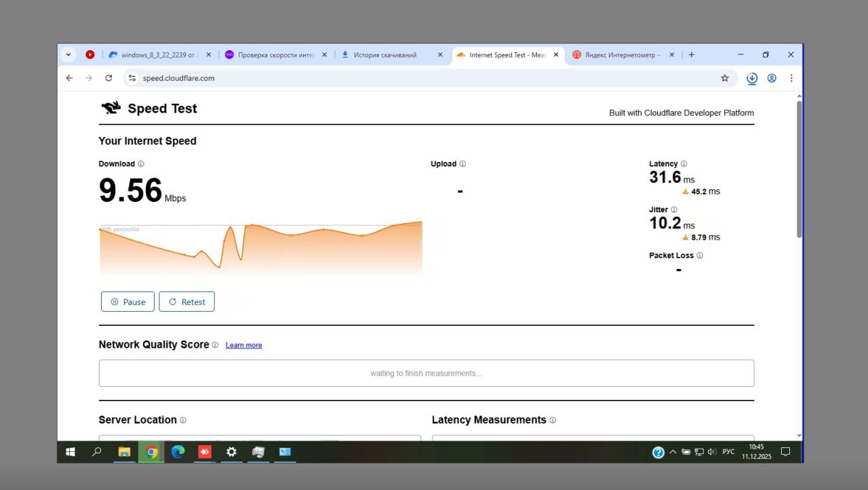The image size is (868, 490).
Task: Click the info icon beside Network Quality Score
Action: pos(215,345)
